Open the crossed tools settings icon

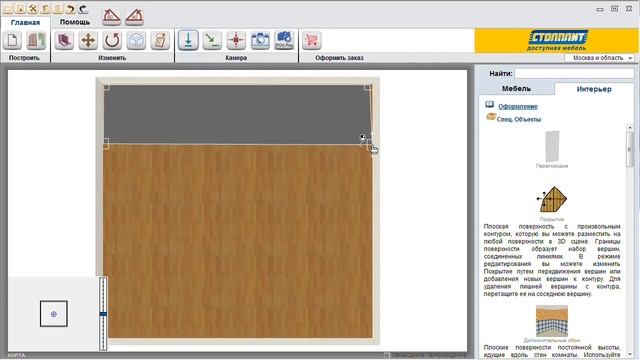pyautogui.click(x=33, y=8)
